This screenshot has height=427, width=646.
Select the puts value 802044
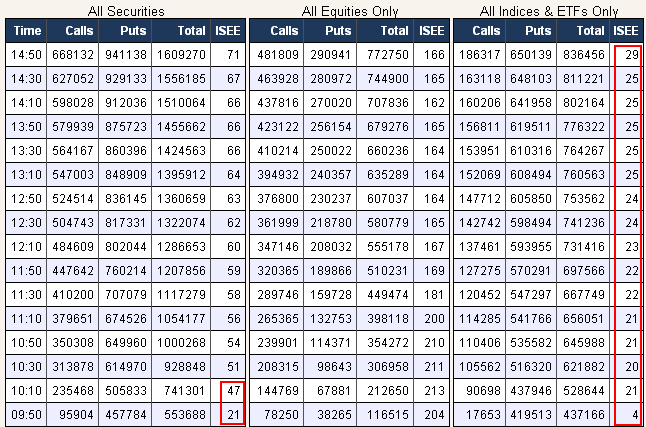coord(125,246)
